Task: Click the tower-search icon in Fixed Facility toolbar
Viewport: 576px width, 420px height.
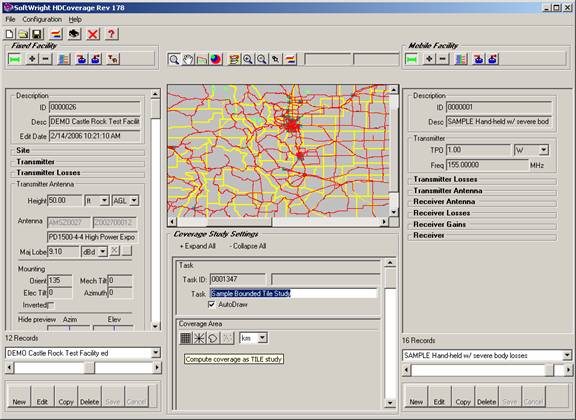Action: tap(113, 59)
